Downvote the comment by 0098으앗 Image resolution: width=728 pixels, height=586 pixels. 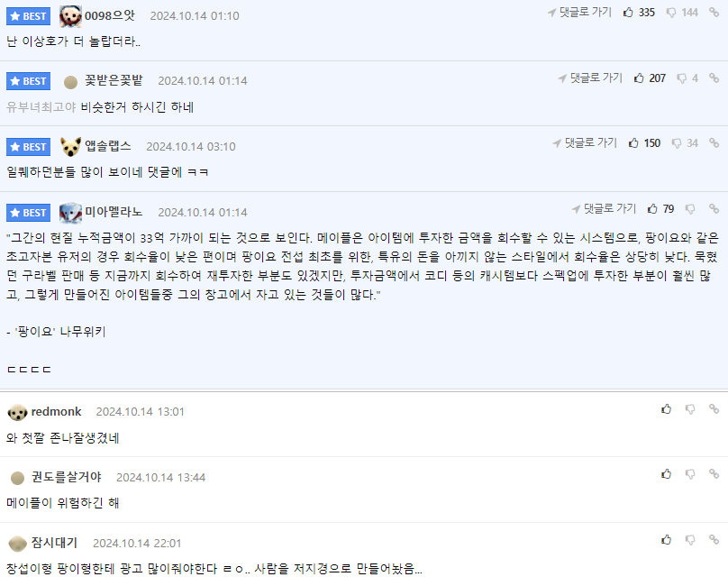(671, 13)
